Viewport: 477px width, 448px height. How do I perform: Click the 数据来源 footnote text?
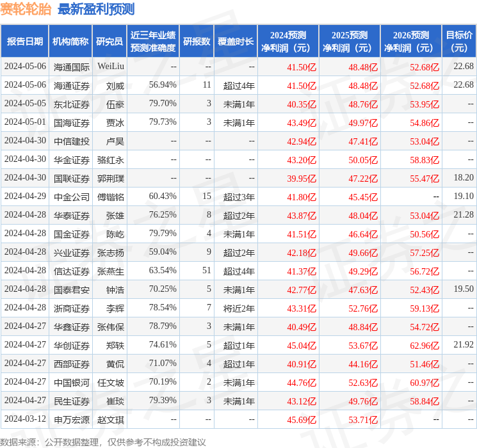pos(103,442)
